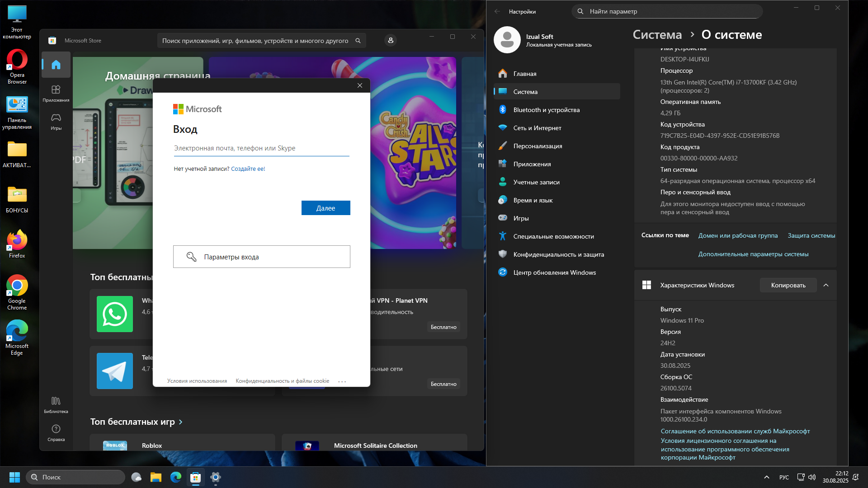Screen dimensions: 868x488
Task: Open 'Персонализация' settings
Action: (x=557, y=146)
